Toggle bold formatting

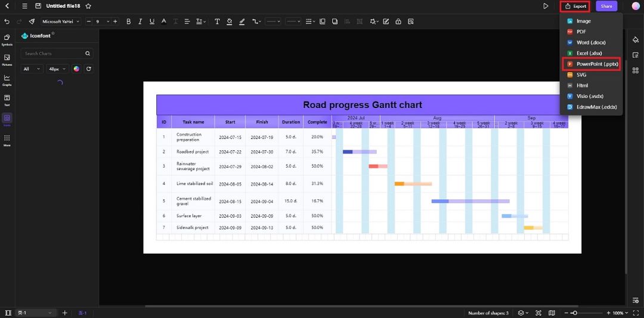pyautogui.click(x=129, y=21)
